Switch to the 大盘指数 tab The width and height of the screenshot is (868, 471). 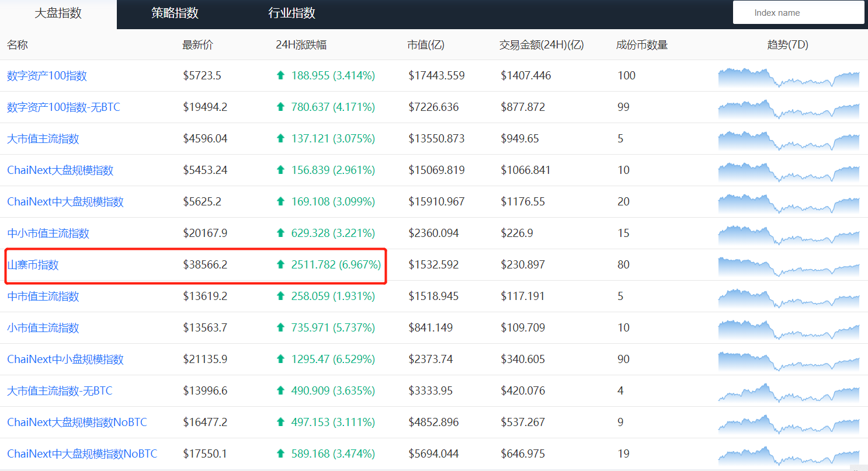[x=58, y=14]
